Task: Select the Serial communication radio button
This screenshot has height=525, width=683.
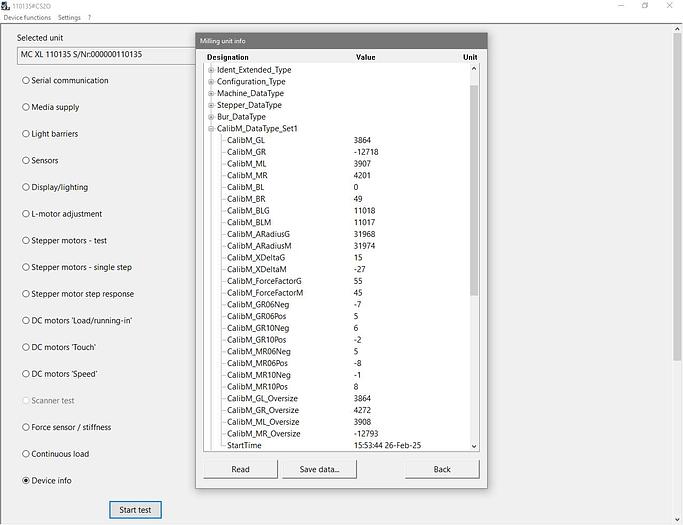Action: point(26,81)
